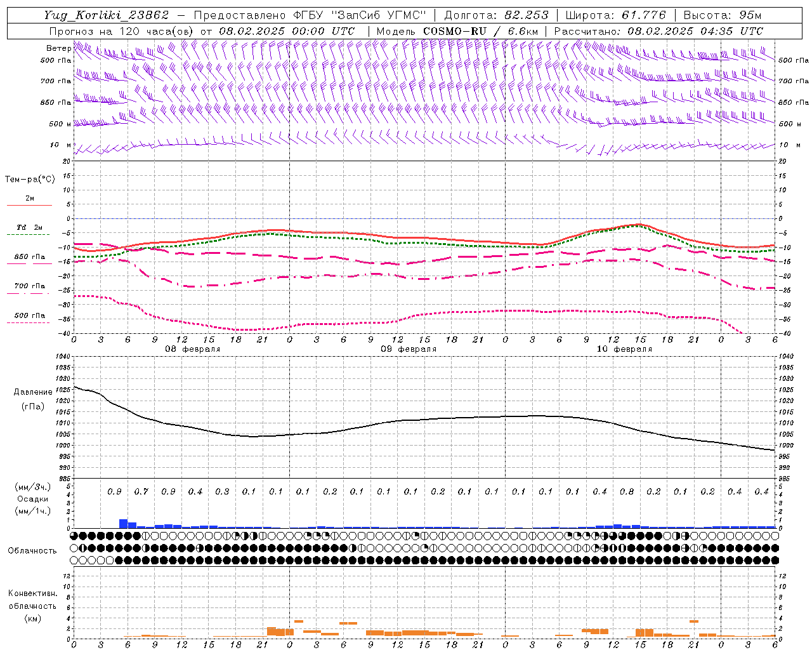Viewport: 812px width, 650px height.
Task: Click the station name Yug_Korliki_23862
Action: [x=107, y=15]
